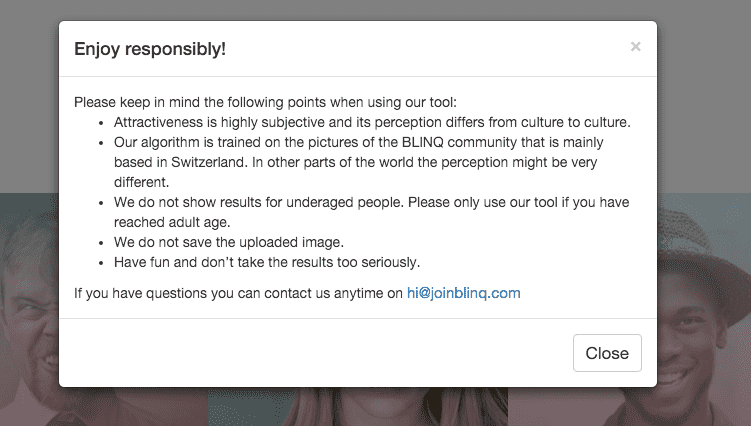Click the gray backdrop above the dialog
This screenshot has width=751, height=426.
tap(375, 10)
